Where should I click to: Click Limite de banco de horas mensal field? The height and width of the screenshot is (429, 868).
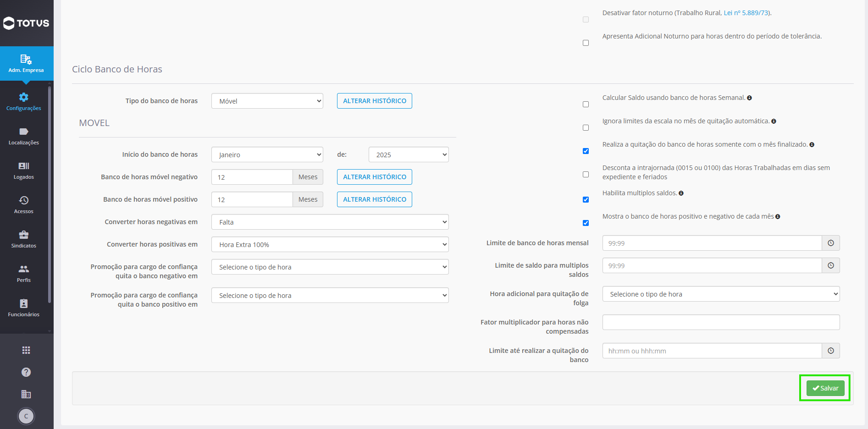(712, 243)
